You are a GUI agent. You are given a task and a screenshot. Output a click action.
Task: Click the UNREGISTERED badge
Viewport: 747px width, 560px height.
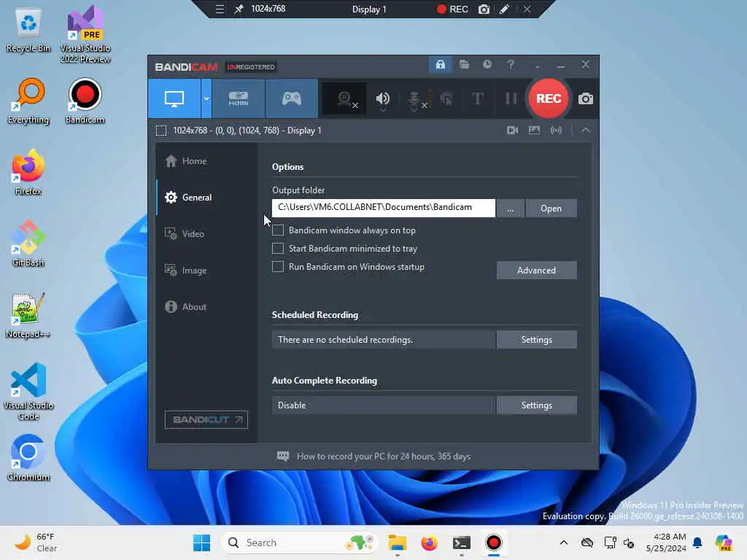coord(251,67)
